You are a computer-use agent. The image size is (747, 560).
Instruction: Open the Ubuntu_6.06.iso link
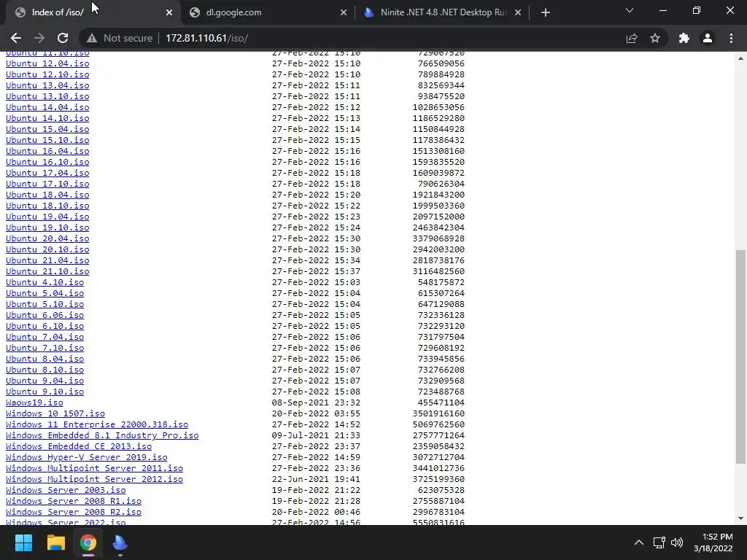(x=44, y=315)
